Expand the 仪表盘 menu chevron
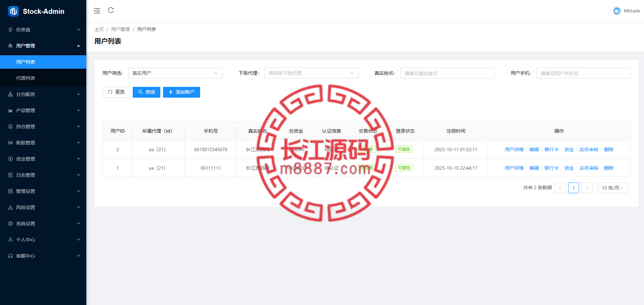The image size is (644, 305). point(78,30)
